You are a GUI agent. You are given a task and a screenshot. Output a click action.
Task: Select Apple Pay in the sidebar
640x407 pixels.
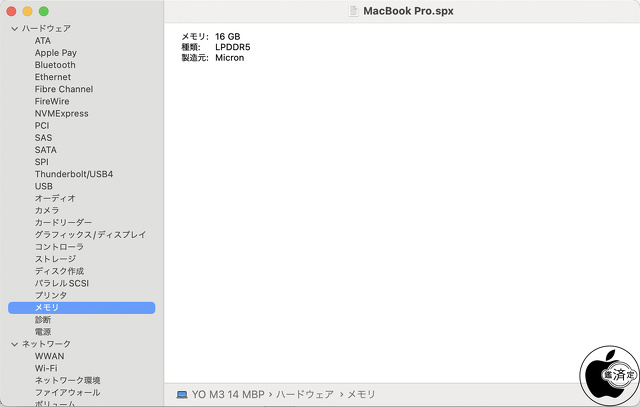(x=56, y=53)
